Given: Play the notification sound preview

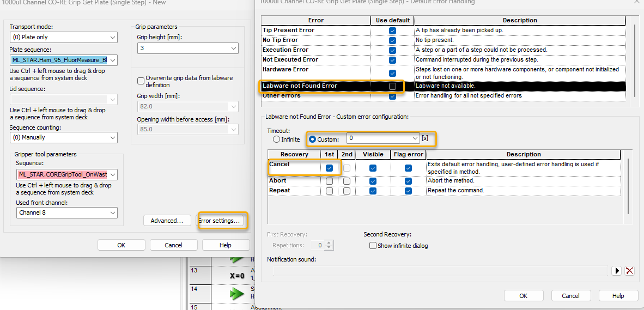Looking at the screenshot, I should pyautogui.click(x=617, y=271).
